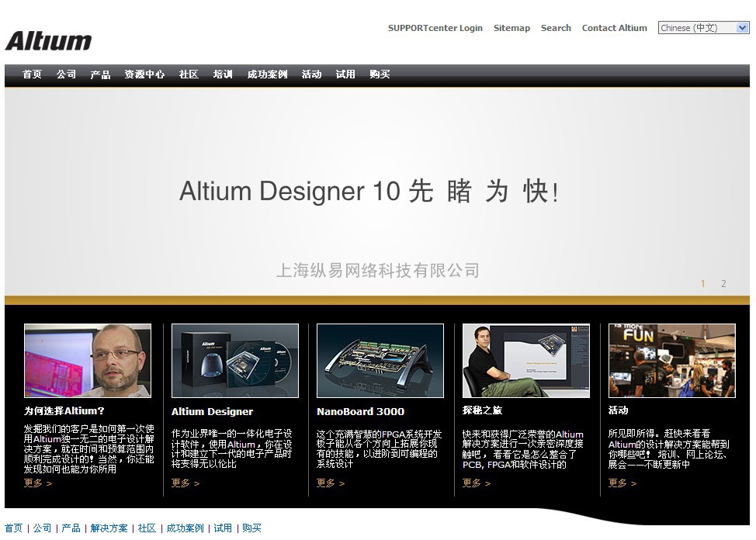Click the 活动 card heading
Image resolution: width=756 pixels, height=540 pixels.
pos(618,410)
